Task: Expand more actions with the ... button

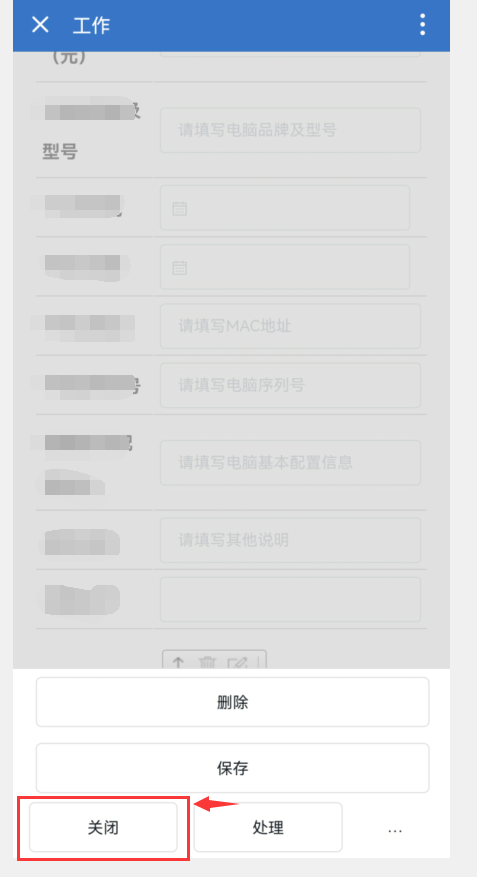Action: pos(395,829)
